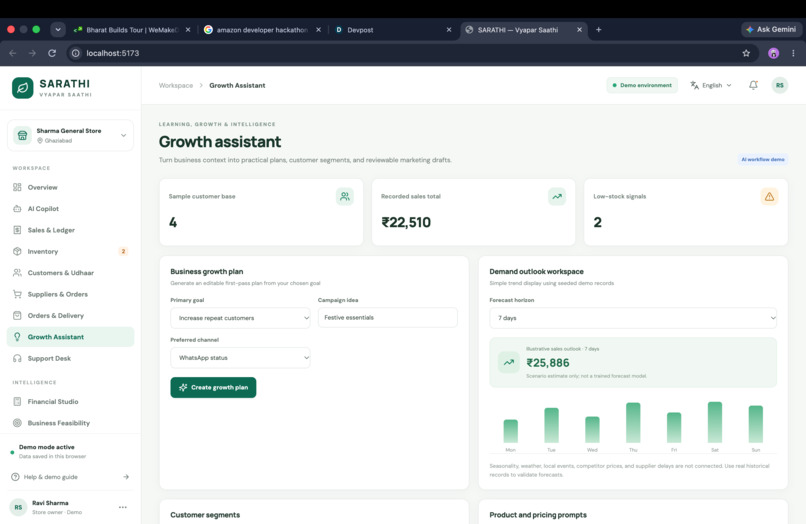This screenshot has width=806, height=524.
Task: Click the trend icon in sales outlook panel
Action: tap(508, 363)
